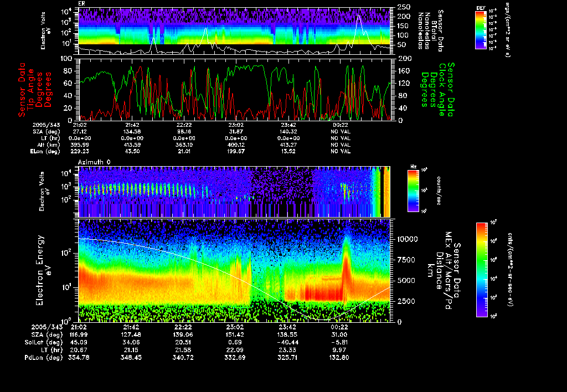Viewport: 567px width, 392px height.
Task: Click the ELon value '229.23'
Action: click(80, 151)
